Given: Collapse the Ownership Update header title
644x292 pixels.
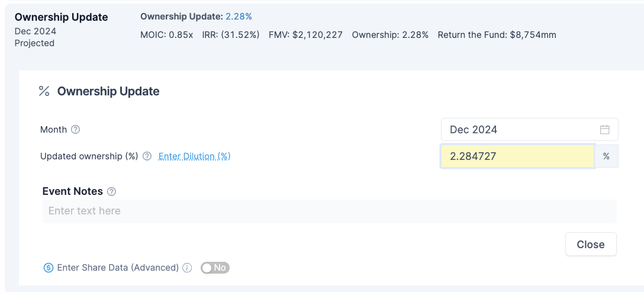Looking at the screenshot, I should coord(62,17).
